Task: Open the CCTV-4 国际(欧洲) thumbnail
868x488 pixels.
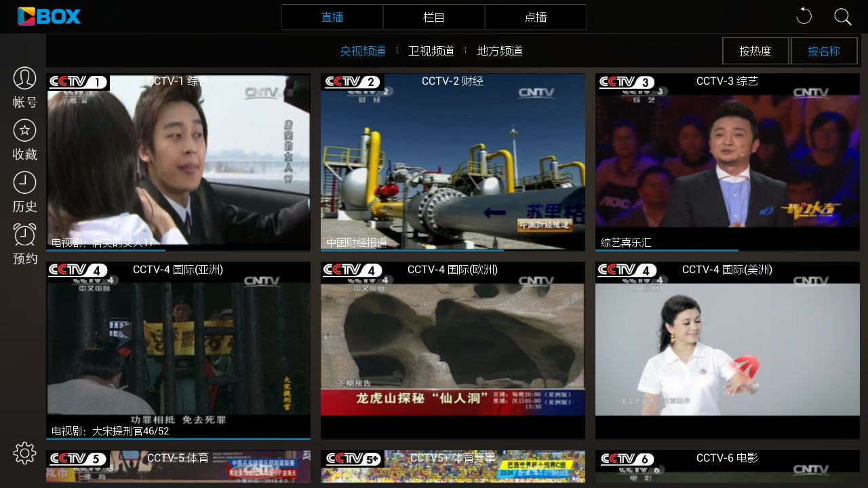Action: click(x=452, y=350)
